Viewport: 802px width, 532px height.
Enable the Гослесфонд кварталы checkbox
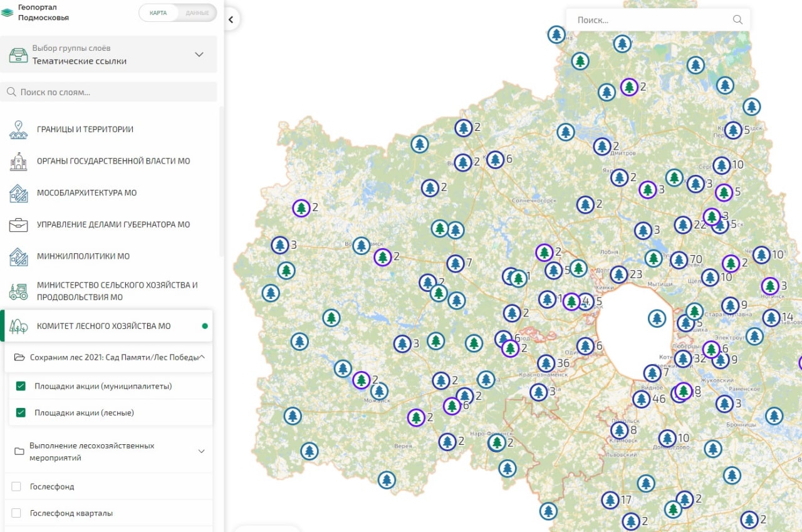16,513
